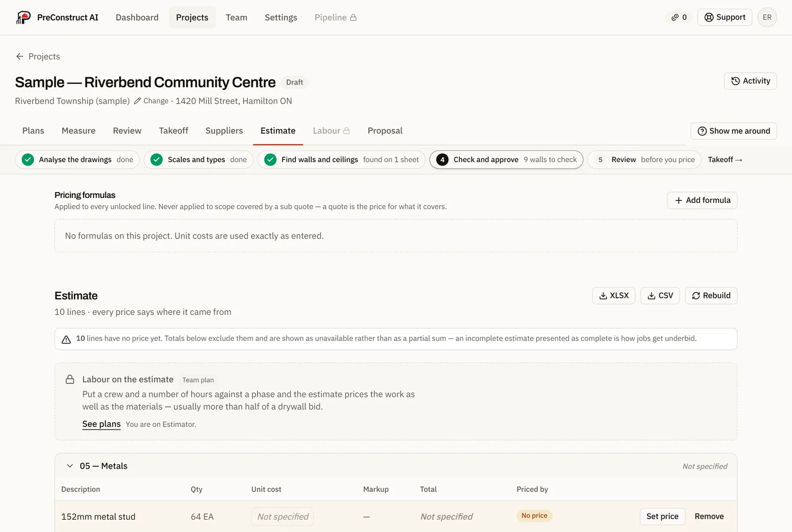Open the link counter showing 0
Screen dimensions: 792x532
click(x=679, y=17)
